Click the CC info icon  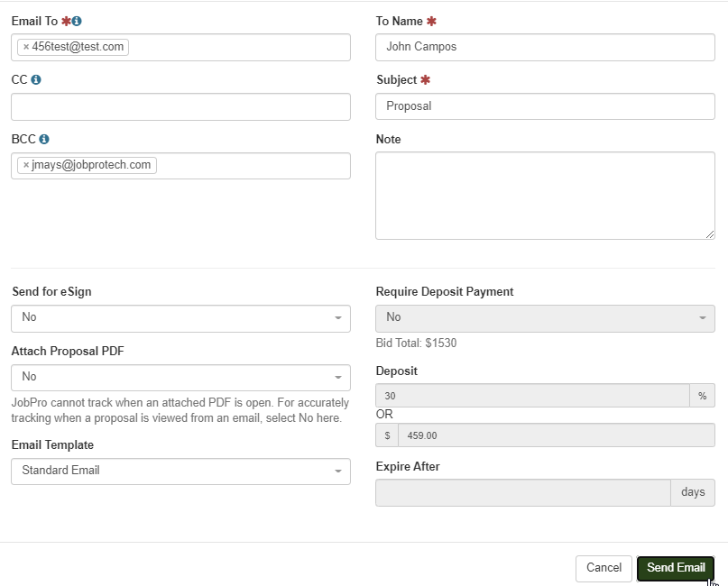tap(36, 80)
